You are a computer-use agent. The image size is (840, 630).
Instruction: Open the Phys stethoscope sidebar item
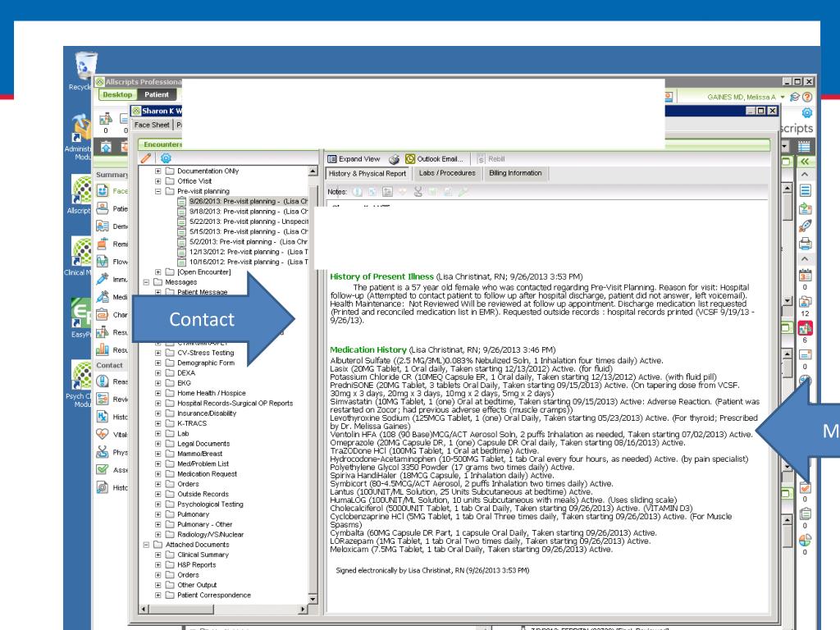tap(112, 452)
